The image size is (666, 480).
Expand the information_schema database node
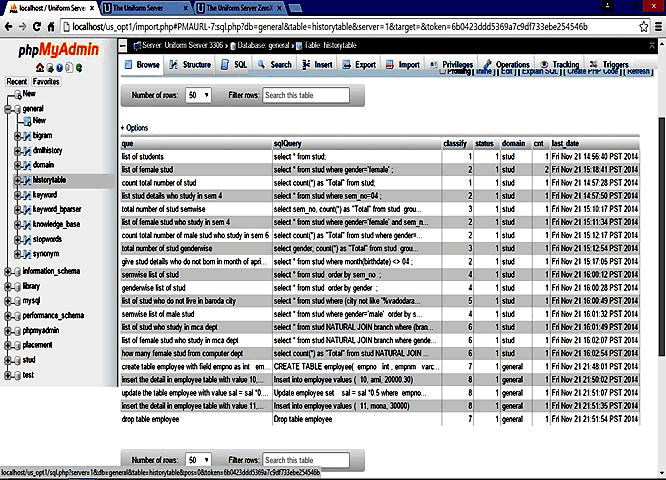point(6,270)
